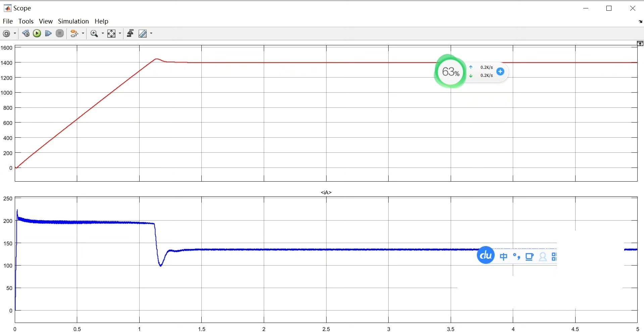The width and height of the screenshot is (644, 332).
Task: Click the Step Forward button
Action: (48, 33)
